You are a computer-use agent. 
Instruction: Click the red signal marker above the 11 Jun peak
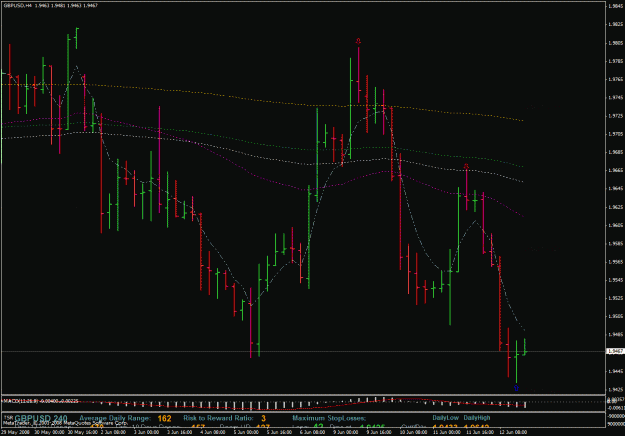[466, 166]
